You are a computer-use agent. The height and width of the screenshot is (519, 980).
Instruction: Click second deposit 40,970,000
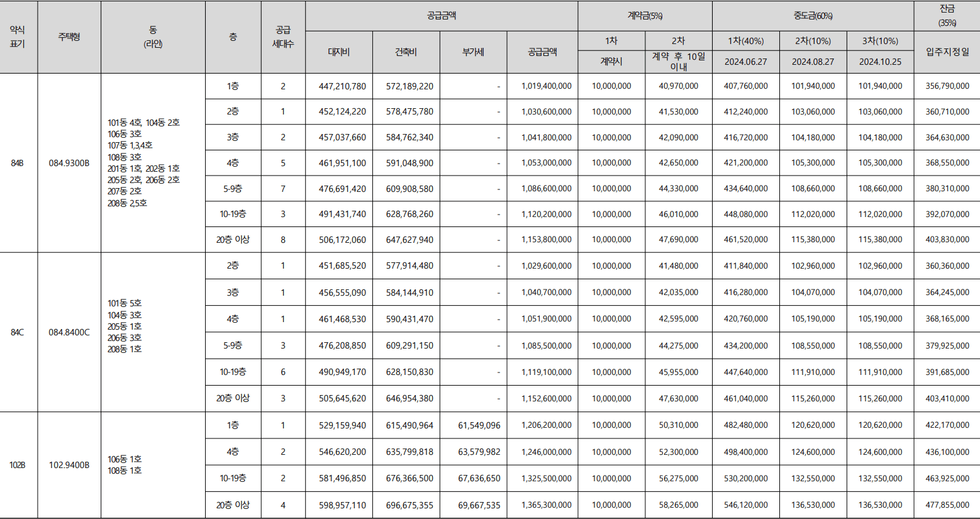tap(678, 86)
